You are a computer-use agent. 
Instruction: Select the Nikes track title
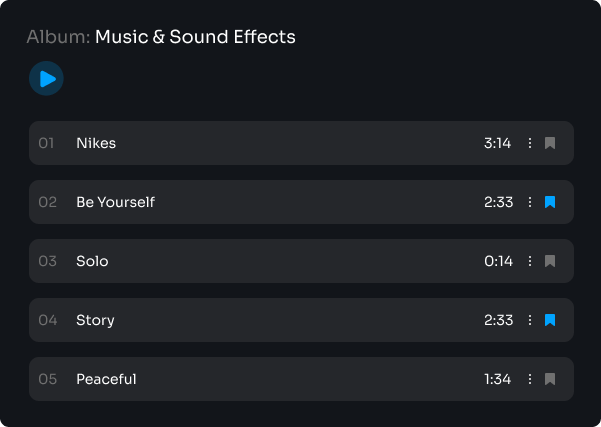pos(96,143)
